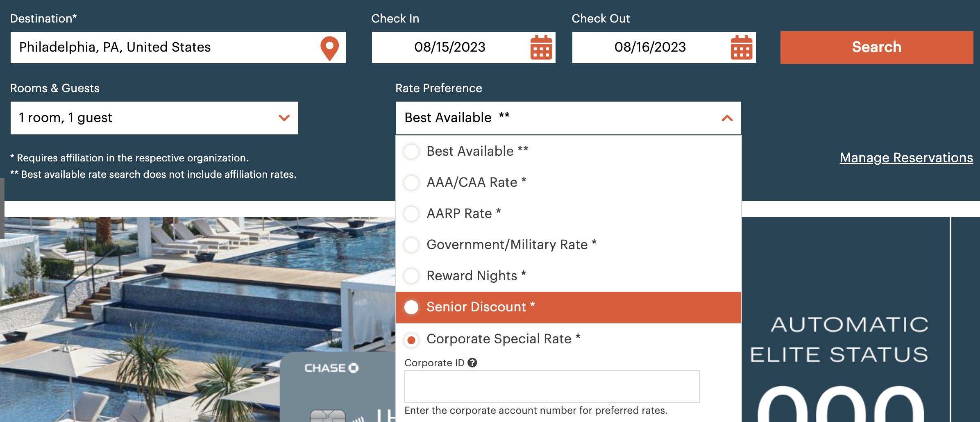Click the corporate account number hint text

pyautogui.click(x=536, y=411)
